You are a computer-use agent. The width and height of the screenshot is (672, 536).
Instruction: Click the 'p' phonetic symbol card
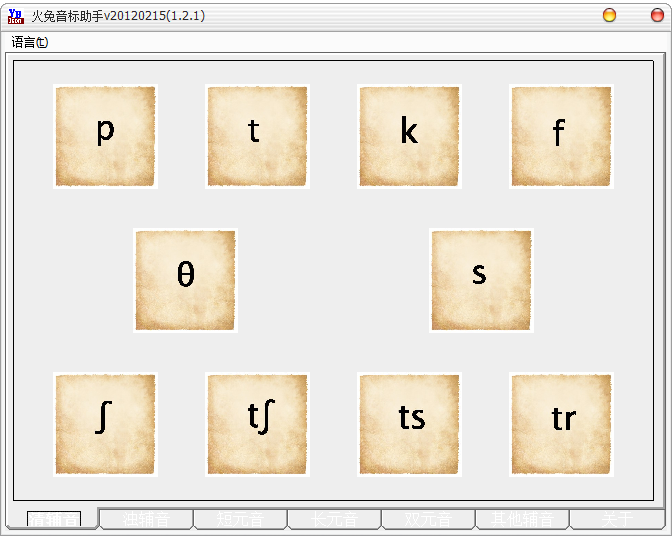pos(105,136)
